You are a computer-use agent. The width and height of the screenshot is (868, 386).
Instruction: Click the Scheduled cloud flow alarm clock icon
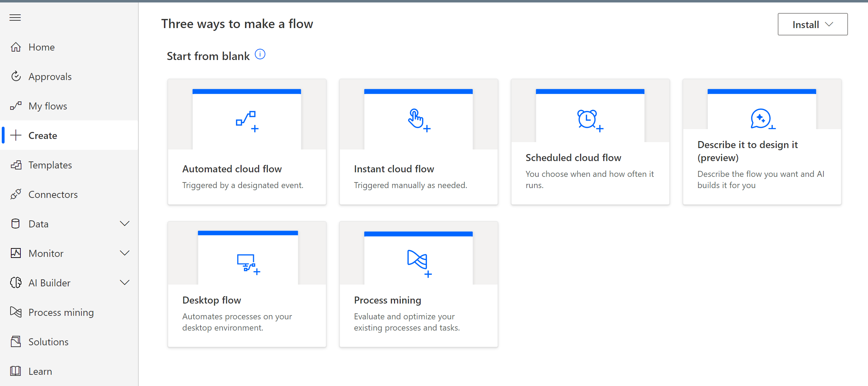tap(590, 120)
